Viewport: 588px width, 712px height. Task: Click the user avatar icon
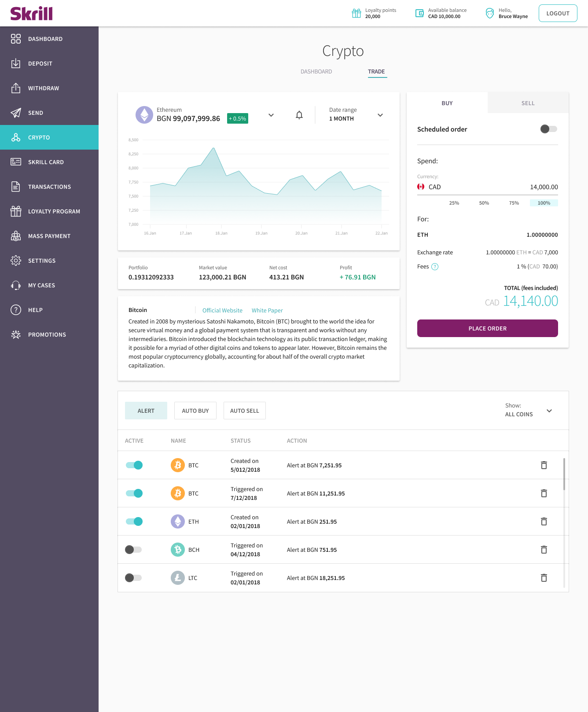point(490,13)
